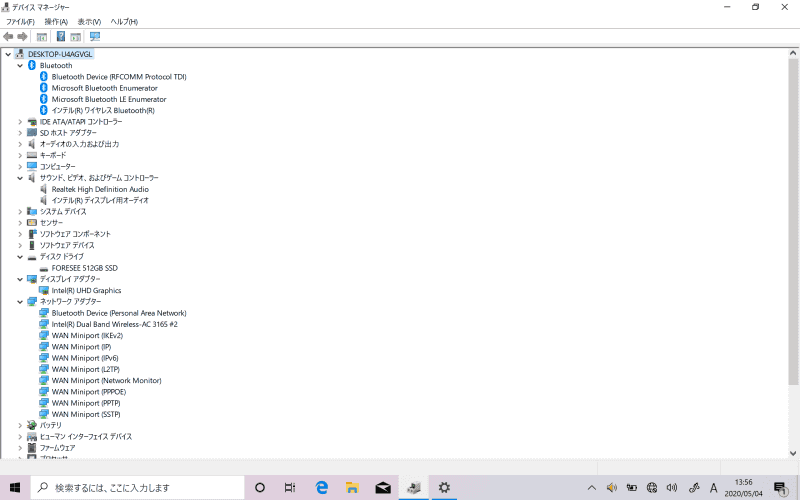This screenshot has height=500, width=800.
Task: Collapse ディスプレイ アダプター category
Action: point(20,279)
